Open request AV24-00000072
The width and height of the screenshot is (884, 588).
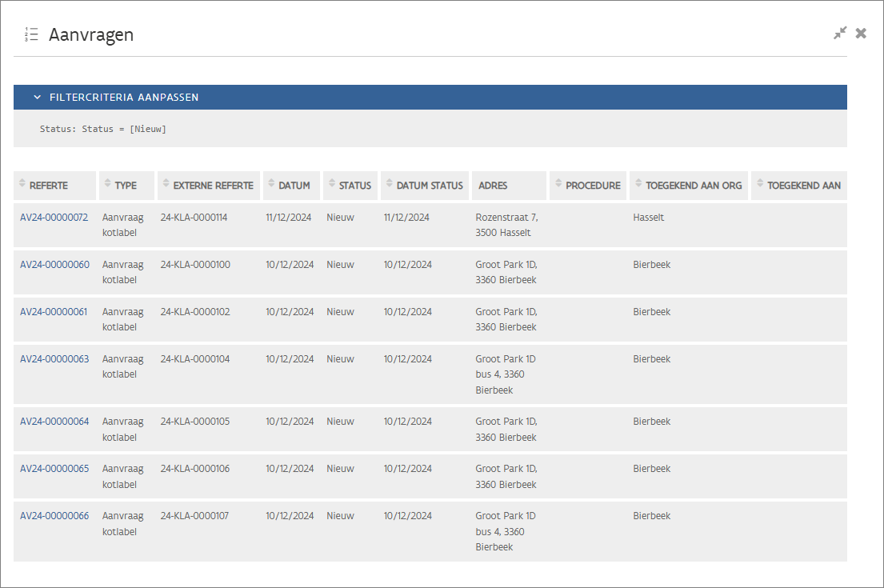click(x=54, y=218)
